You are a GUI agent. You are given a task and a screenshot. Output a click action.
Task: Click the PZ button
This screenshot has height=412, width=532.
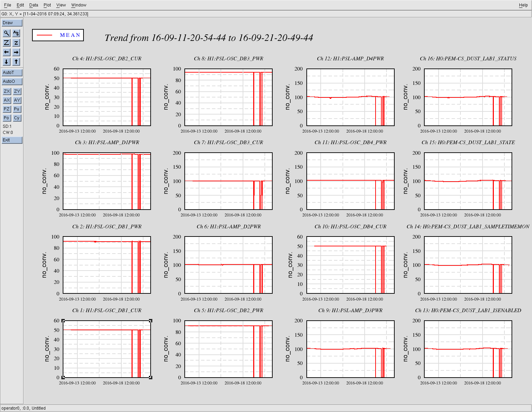6,109
